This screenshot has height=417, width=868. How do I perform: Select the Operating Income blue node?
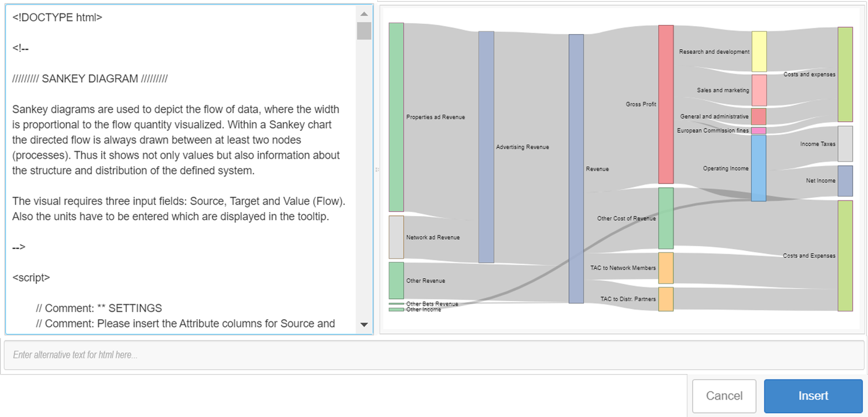tap(758, 168)
